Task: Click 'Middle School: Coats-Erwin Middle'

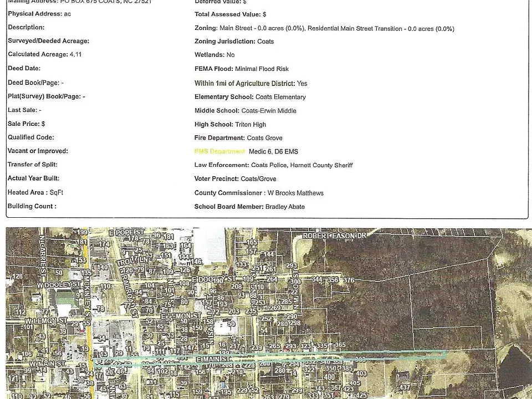Action: [x=245, y=111]
